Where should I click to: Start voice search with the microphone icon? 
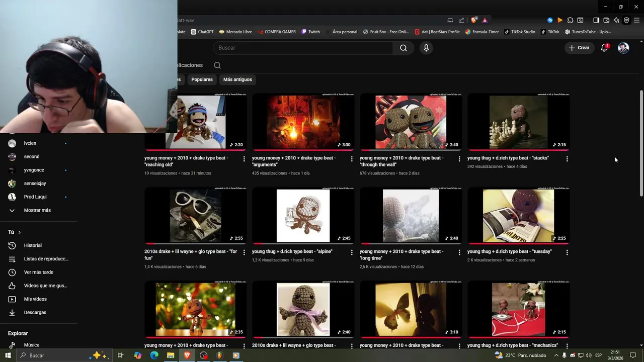coord(426,48)
